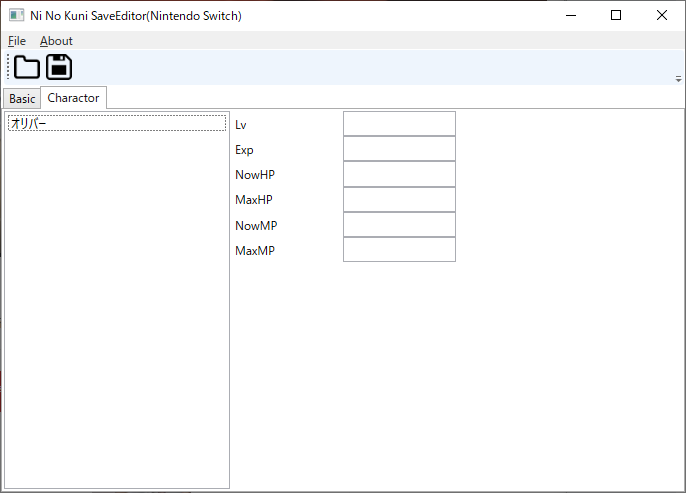The height and width of the screenshot is (493, 686).
Task: Click the NowHP label
Action: (x=255, y=175)
